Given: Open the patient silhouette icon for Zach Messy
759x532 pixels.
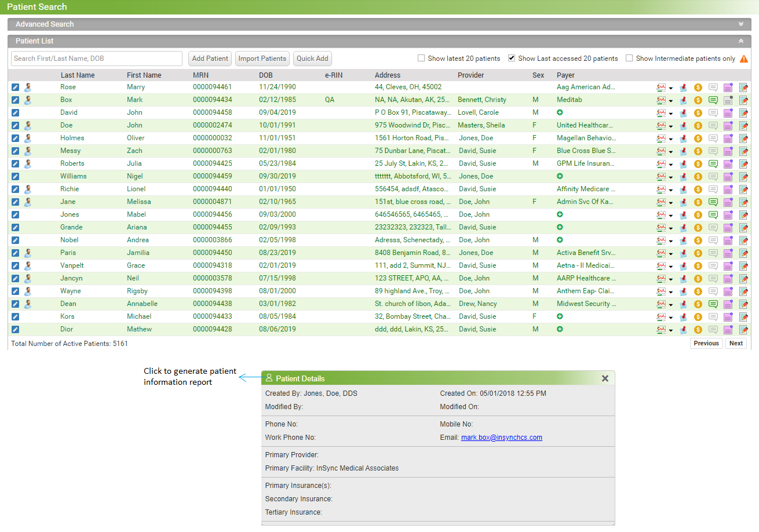Looking at the screenshot, I should point(27,151).
